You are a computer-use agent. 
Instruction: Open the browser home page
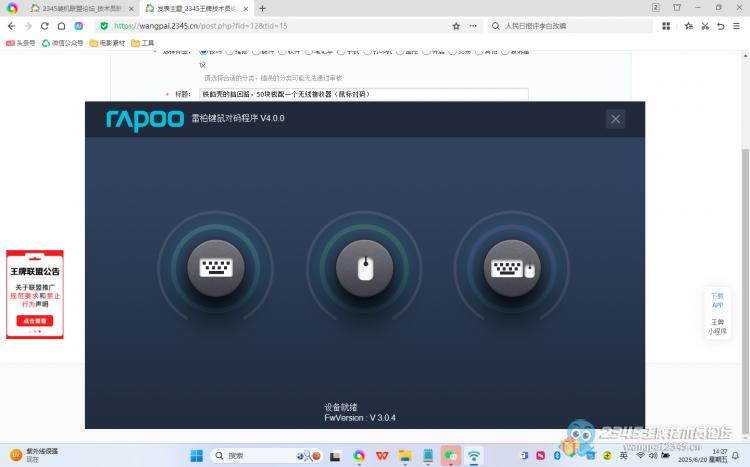[62, 26]
